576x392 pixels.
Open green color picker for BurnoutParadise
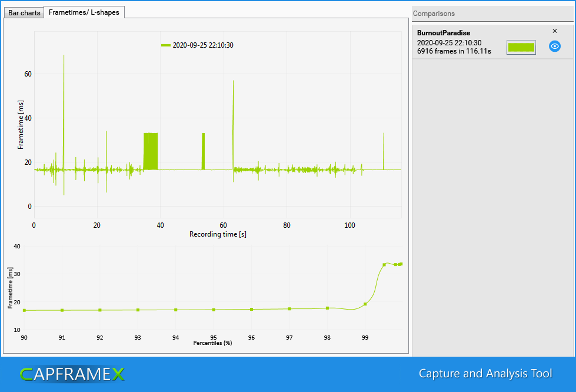click(521, 48)
